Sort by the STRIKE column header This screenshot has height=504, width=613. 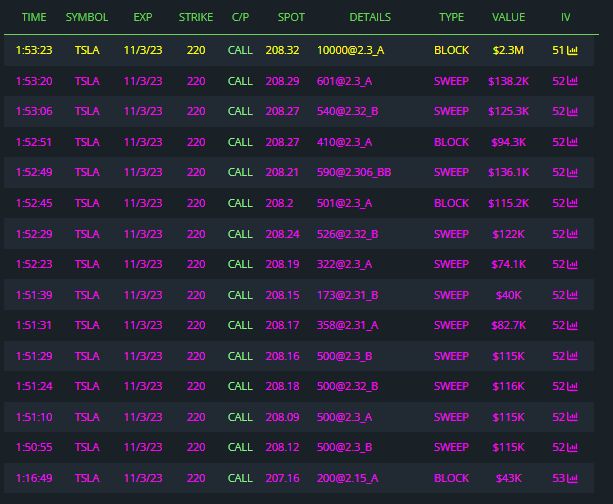tap(196, 17)
